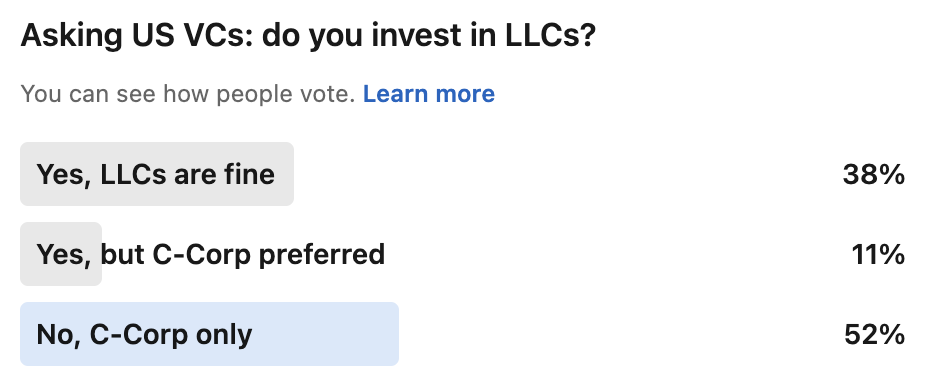Pick the 'No, C-Corp only' option
The height and width of the screenshot is (390, 930).
[463, 334]
